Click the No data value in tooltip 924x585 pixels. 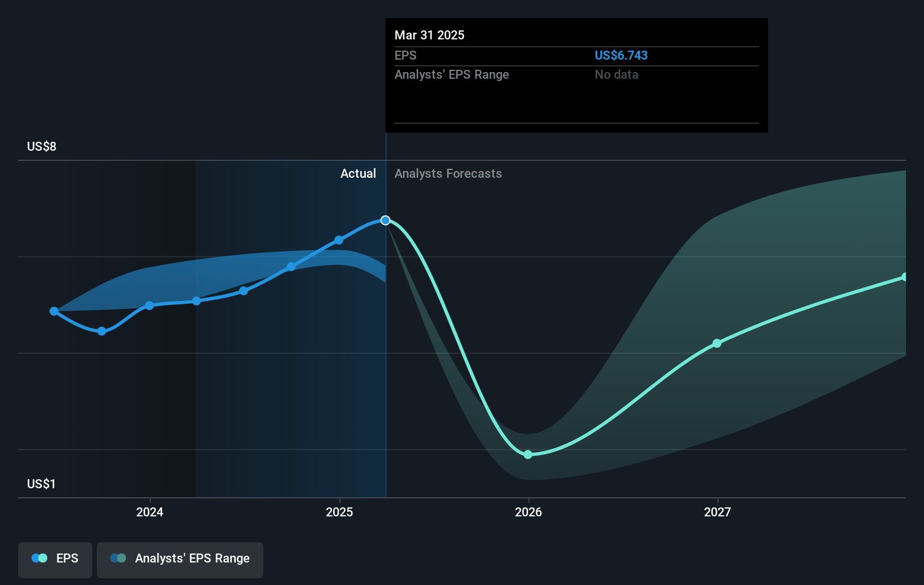pos(617,75)
